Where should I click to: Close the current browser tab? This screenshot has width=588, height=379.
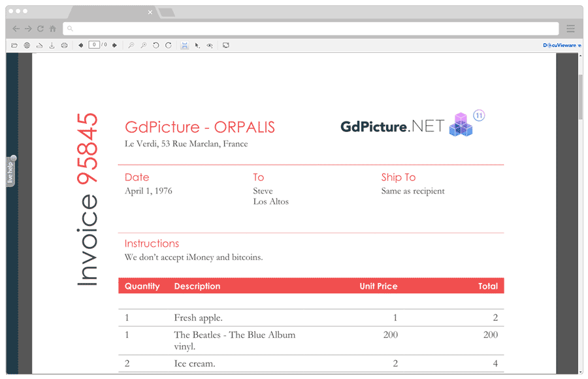click(150, 12)
